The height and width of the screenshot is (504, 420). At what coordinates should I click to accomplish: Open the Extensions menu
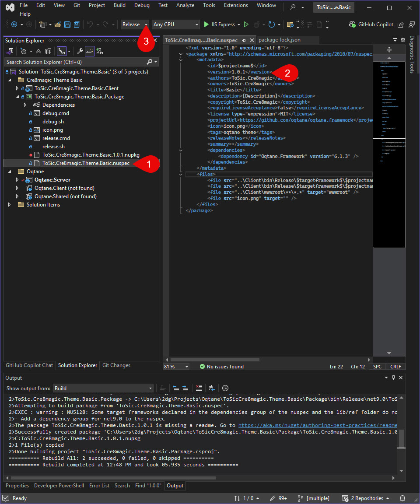pos(236,5)
